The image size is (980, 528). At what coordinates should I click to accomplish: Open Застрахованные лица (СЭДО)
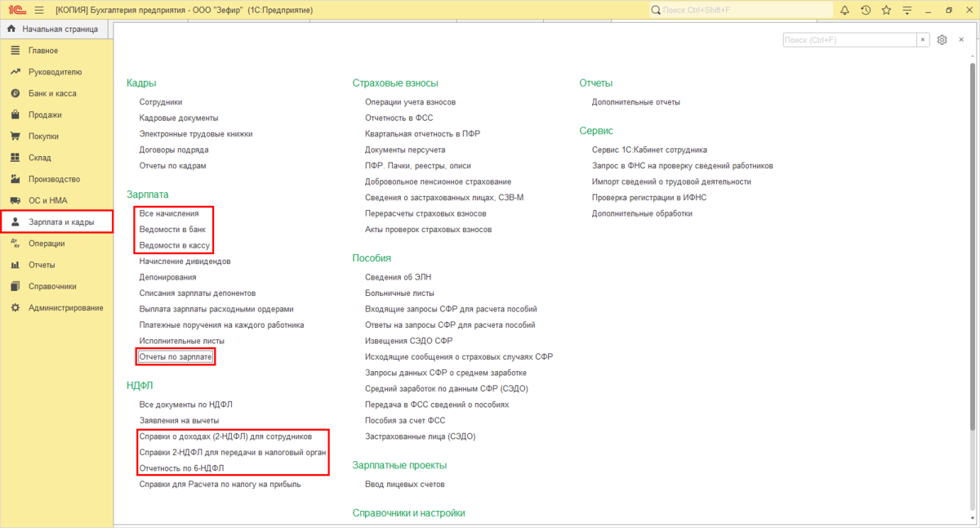coord(420,436)
